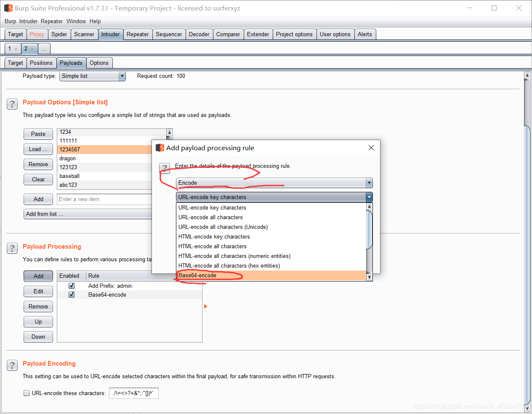Choose URL-encode all characters (Unicode) option

point(271,227)
